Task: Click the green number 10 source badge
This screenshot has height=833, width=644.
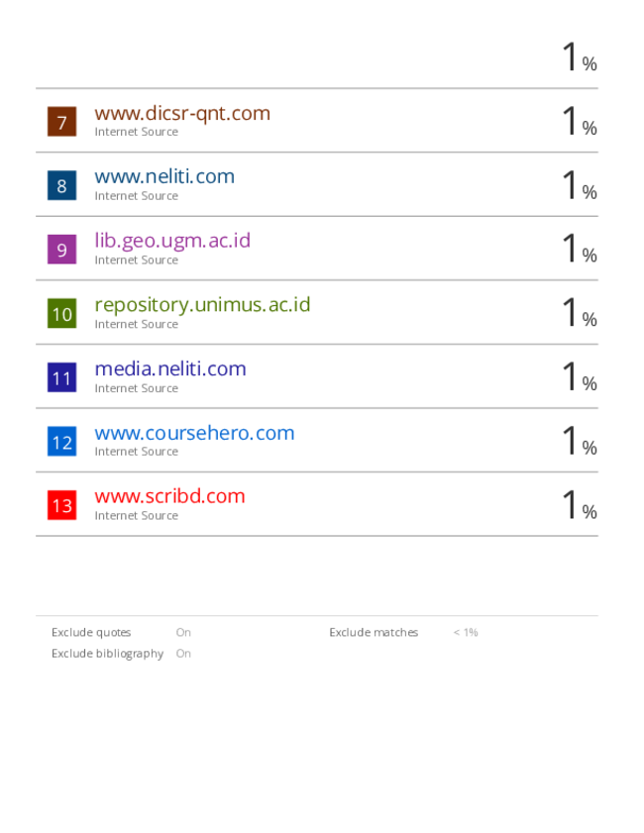Action: [61, 314]
